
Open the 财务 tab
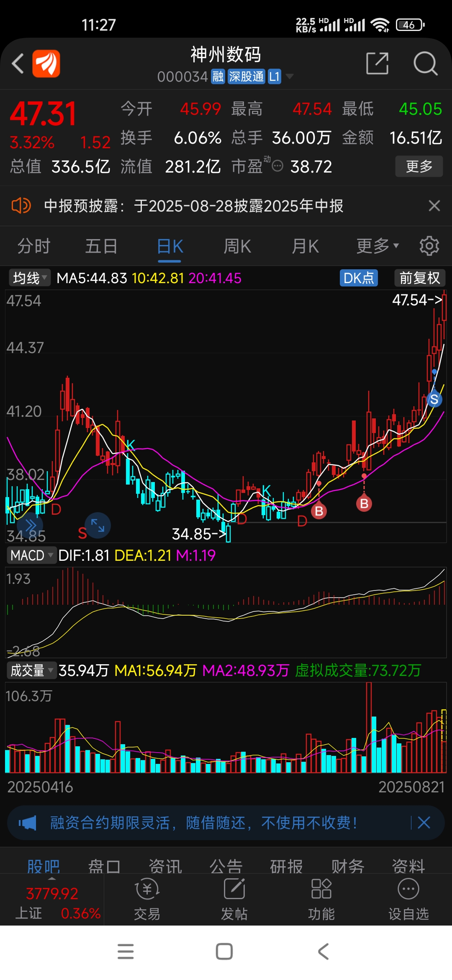[x=348, y=866]
